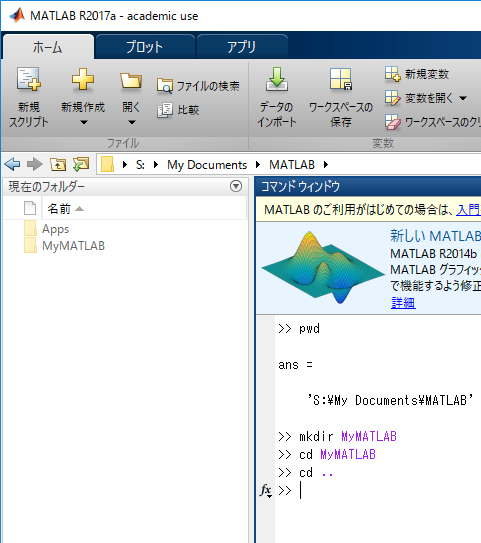Create a new script with 新規スクリプト icon
This screenshot has width=481, height=543.
pyautogui.click(x=29, y=79)
